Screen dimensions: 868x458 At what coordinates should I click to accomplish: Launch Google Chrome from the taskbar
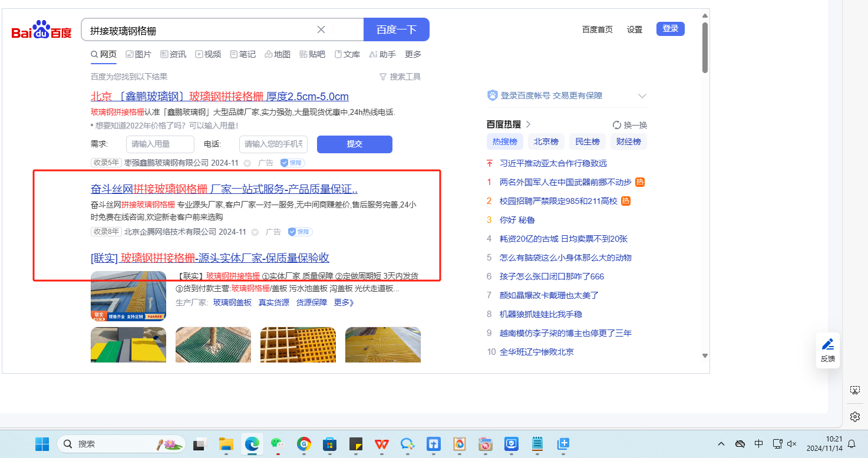click(x=304, y=444)
